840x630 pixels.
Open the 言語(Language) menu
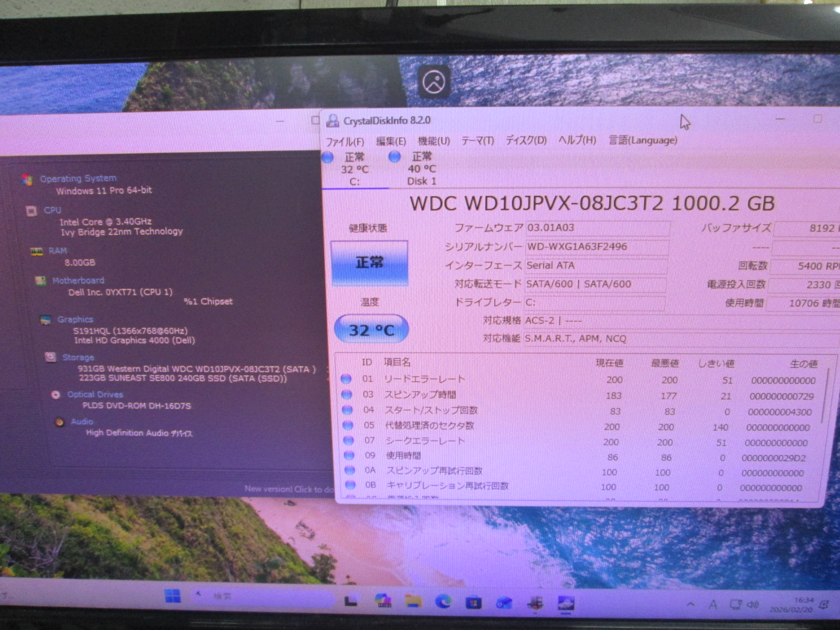click(x=643, y=140)
